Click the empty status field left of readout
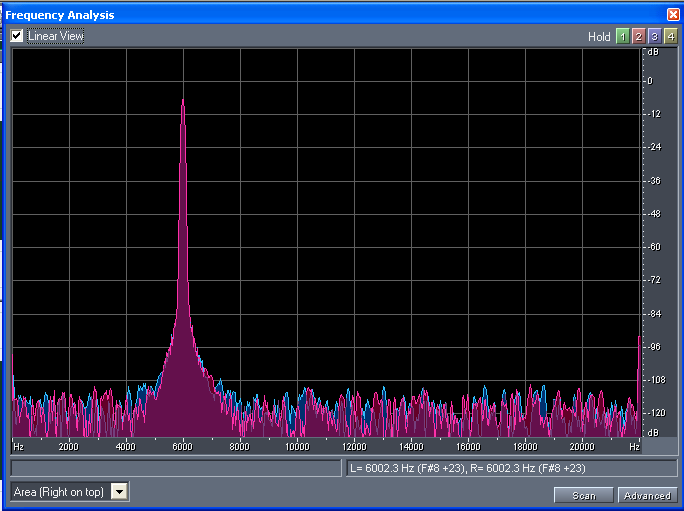This screenshot has width=684, height=511. (176, 468)
